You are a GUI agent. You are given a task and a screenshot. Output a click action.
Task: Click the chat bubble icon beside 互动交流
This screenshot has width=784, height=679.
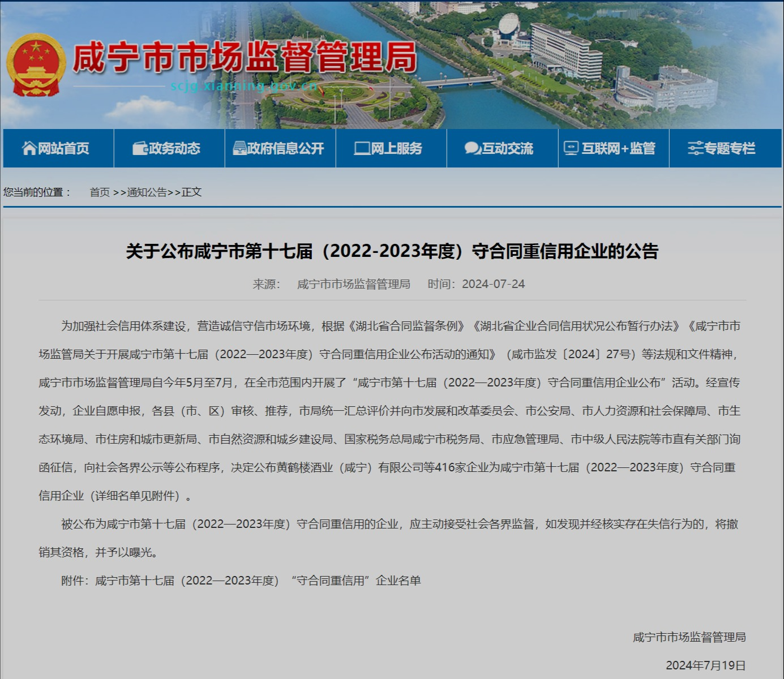tap(472, 148)
